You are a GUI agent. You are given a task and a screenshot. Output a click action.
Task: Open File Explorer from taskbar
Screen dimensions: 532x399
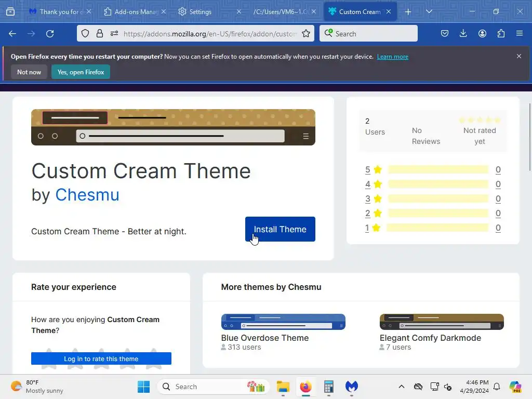(x=283, y=387)
